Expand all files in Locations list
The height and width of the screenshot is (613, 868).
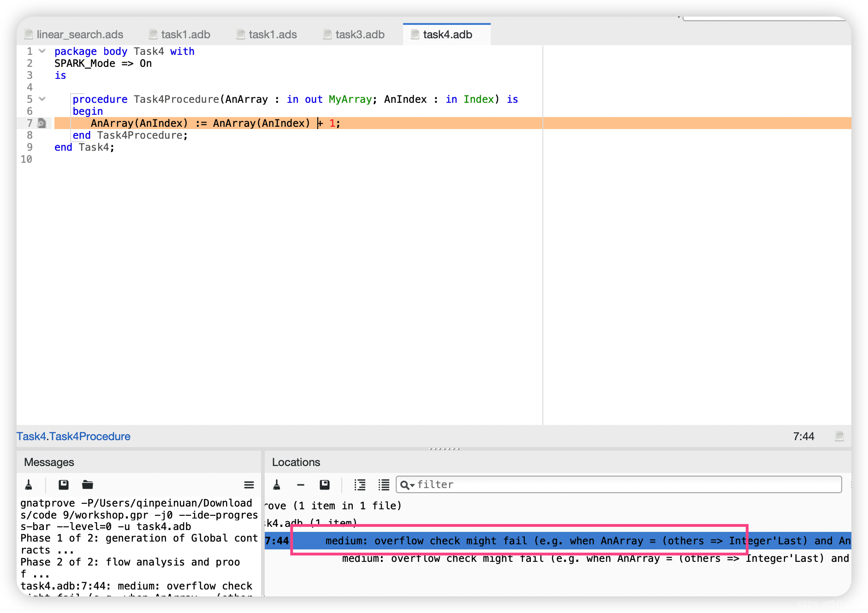pyautogui.click(x=360, y=484)
